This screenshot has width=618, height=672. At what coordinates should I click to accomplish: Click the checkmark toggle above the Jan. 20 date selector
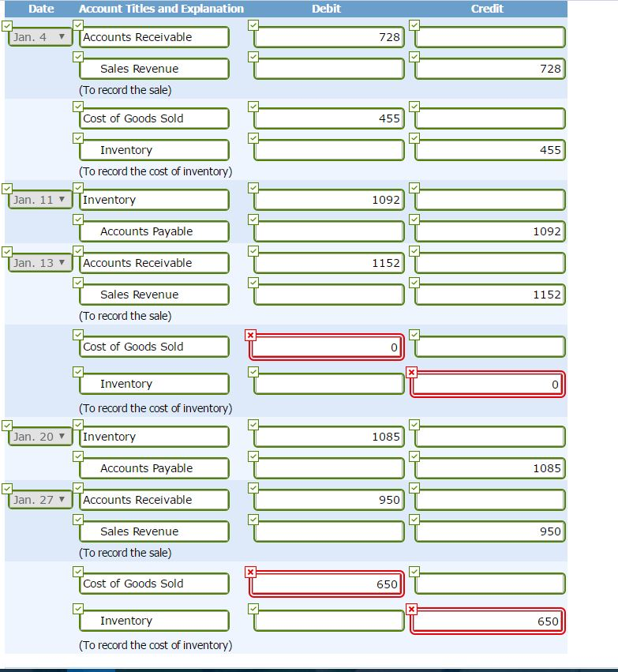(x=7, y=424)
